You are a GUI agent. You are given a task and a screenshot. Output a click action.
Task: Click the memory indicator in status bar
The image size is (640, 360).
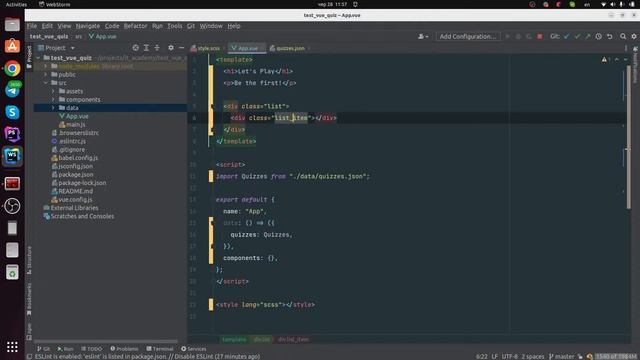click(x=616, y=357)
